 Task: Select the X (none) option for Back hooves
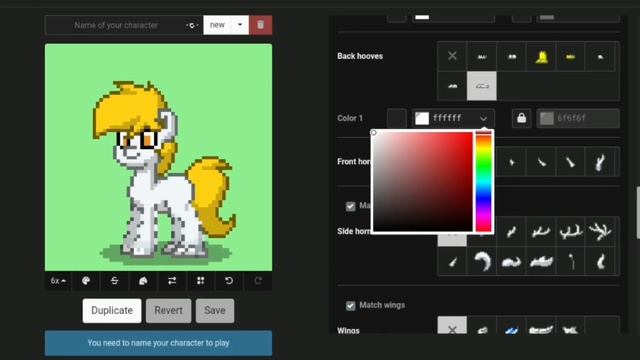pos(452,56)
